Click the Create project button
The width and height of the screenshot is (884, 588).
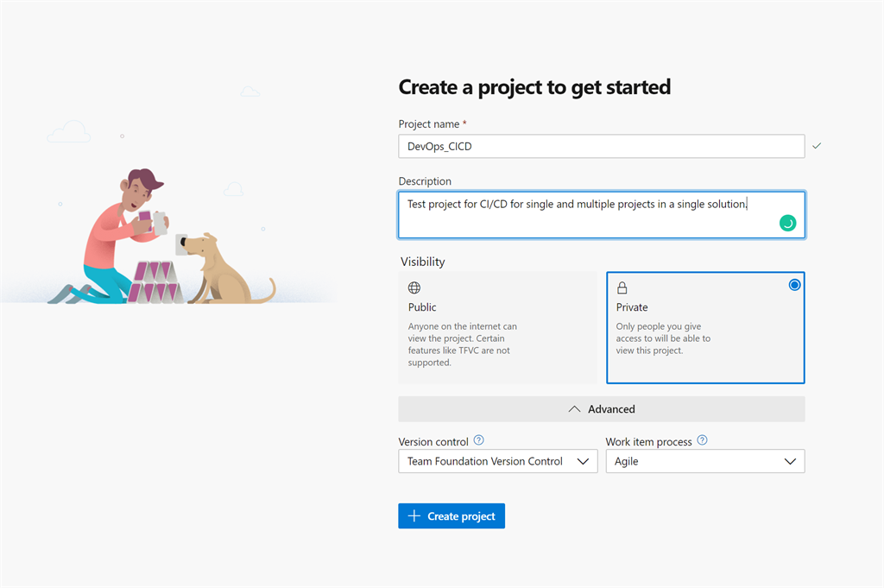(451, 515)
